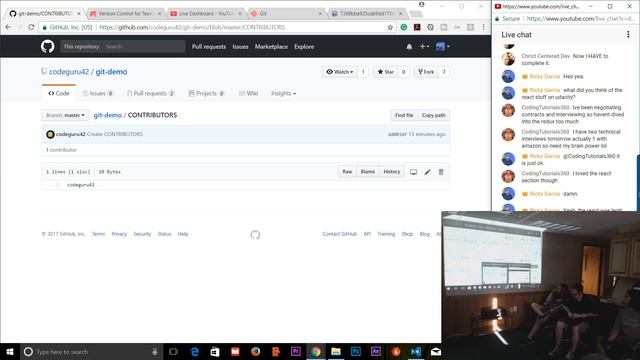This screenshot has width=640, height=360.
Task: Open Explore in the top navbar
Action: [304, 47]
